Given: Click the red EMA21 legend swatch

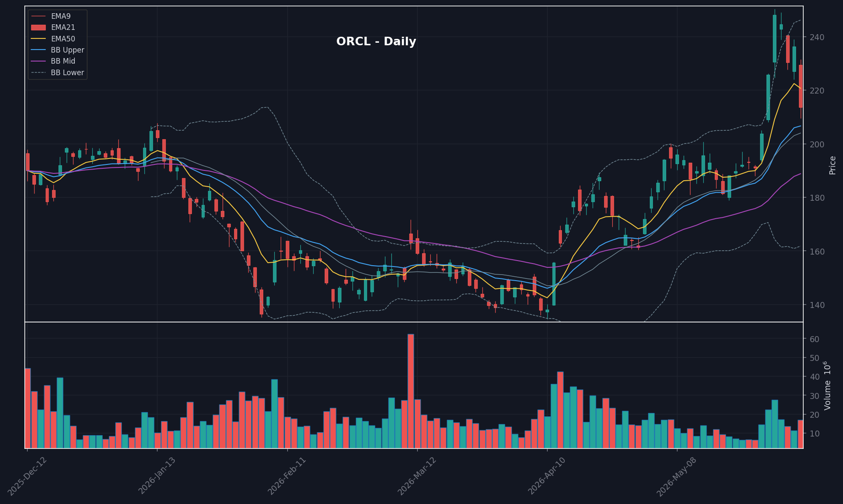Looking at the screenshot, I should [38, 27].
